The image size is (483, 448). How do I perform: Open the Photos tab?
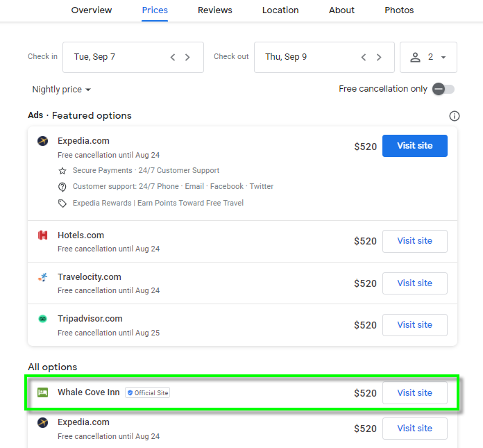pyautogui.click(x=399, y=10)
